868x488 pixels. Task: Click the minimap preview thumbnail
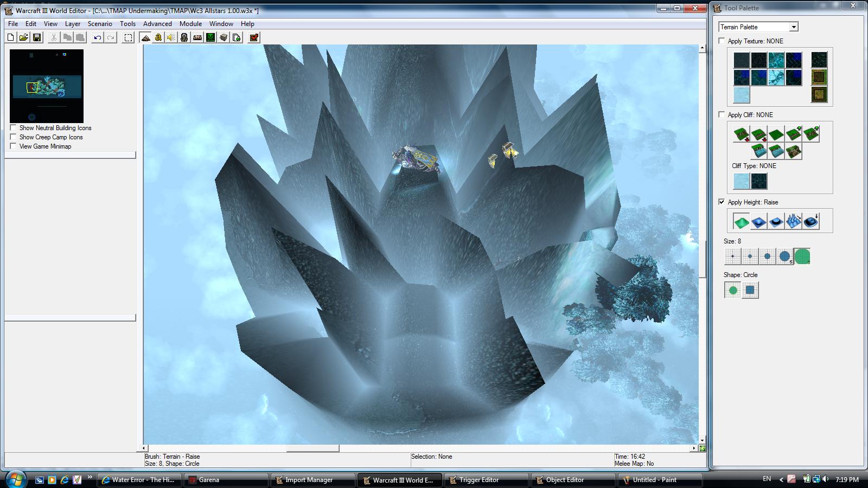[x=47, y=86]
